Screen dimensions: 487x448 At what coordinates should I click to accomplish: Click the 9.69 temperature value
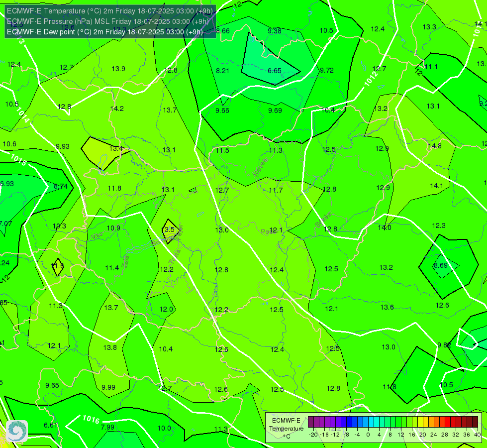pos(275,111)
